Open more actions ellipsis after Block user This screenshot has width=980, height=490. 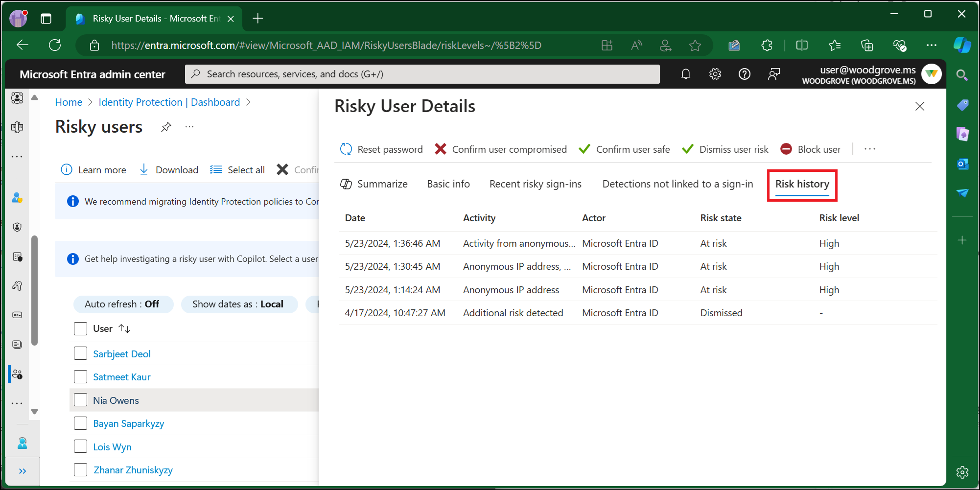[870, 149]
